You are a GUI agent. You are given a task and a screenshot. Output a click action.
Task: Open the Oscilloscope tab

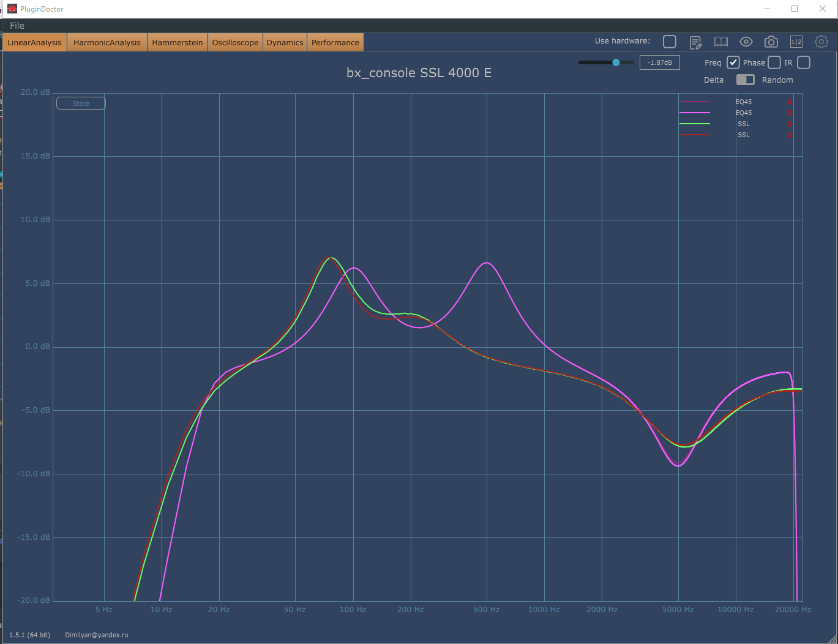tap(235, 42)
